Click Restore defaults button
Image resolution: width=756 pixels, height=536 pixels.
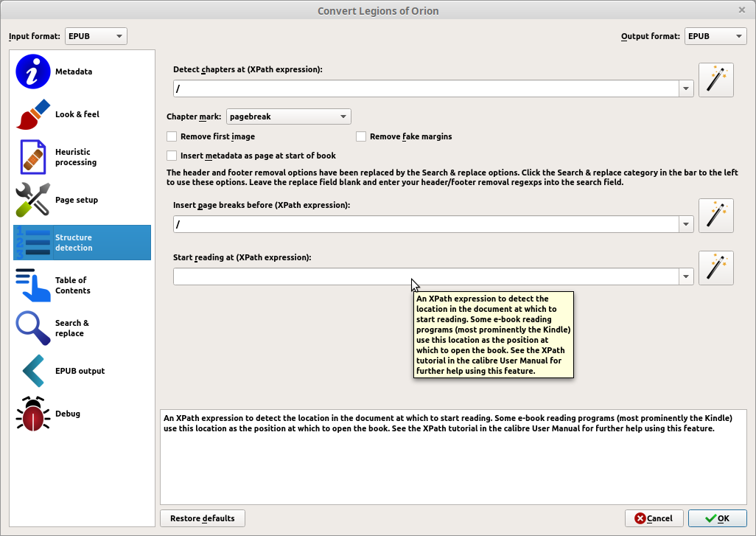[x=203, y=518]
